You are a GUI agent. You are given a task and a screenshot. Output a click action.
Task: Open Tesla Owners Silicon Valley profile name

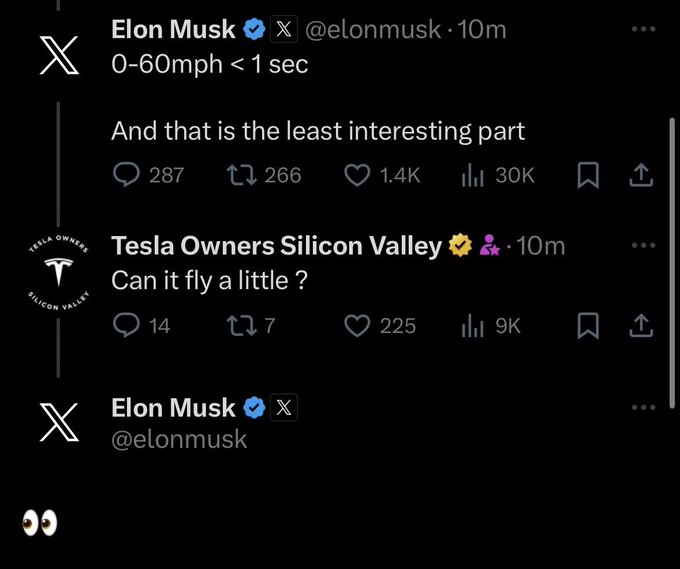point(276,245)
